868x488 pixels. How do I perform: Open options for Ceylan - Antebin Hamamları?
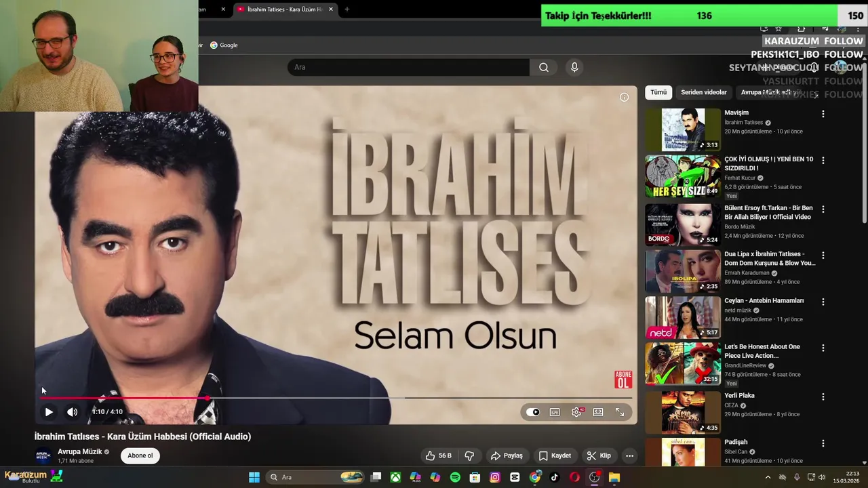pyautogui.click(x=823, y=302)
